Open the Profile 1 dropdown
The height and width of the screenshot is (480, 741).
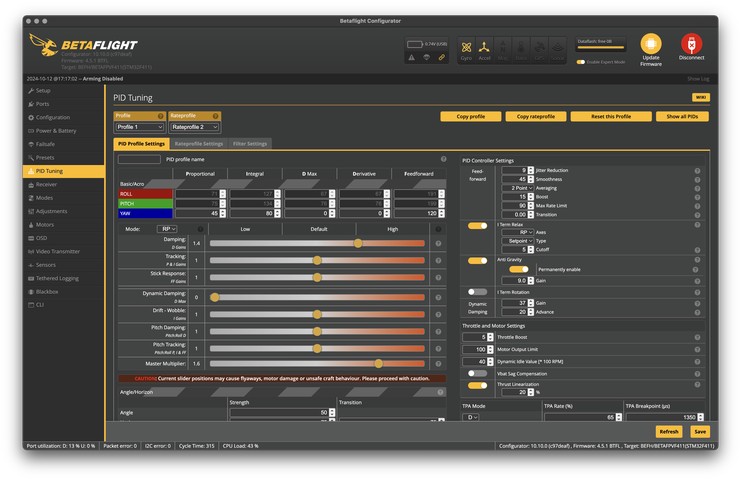[139, 127]
